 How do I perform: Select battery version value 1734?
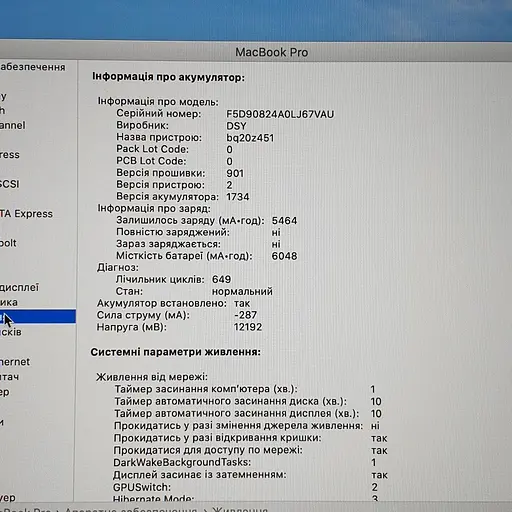point(238,197)
